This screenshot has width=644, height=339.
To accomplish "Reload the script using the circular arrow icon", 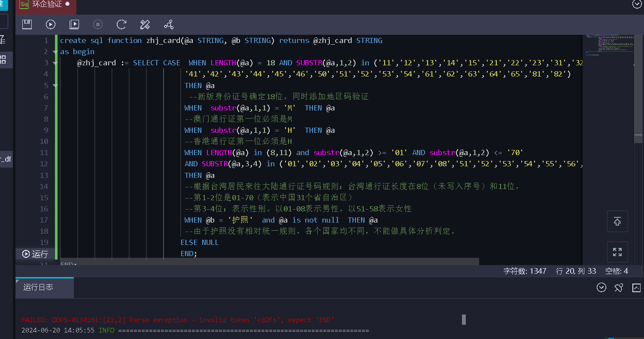I will 122,24.
